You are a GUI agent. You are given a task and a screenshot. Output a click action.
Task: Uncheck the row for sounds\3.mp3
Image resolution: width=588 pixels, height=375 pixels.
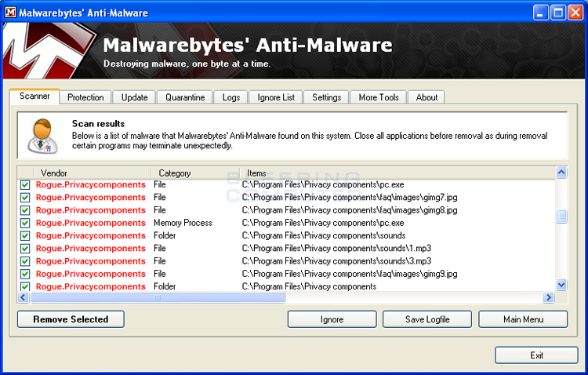25,261
